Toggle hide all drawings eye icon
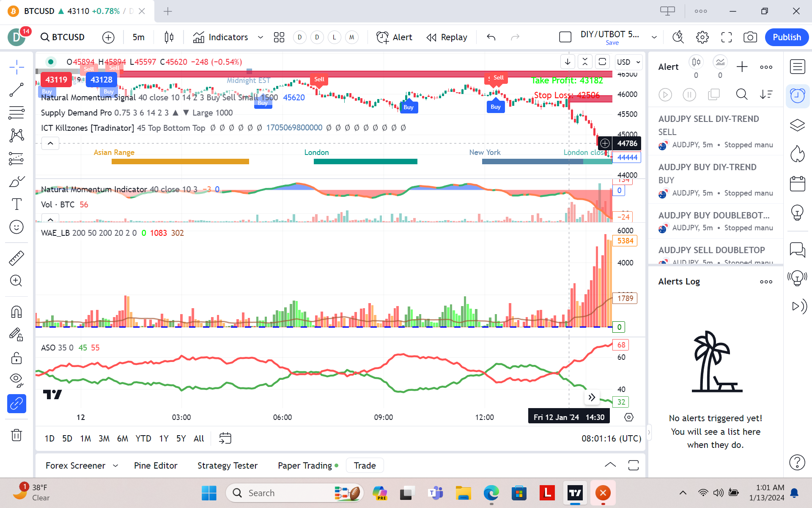 (x=16, y=381)
